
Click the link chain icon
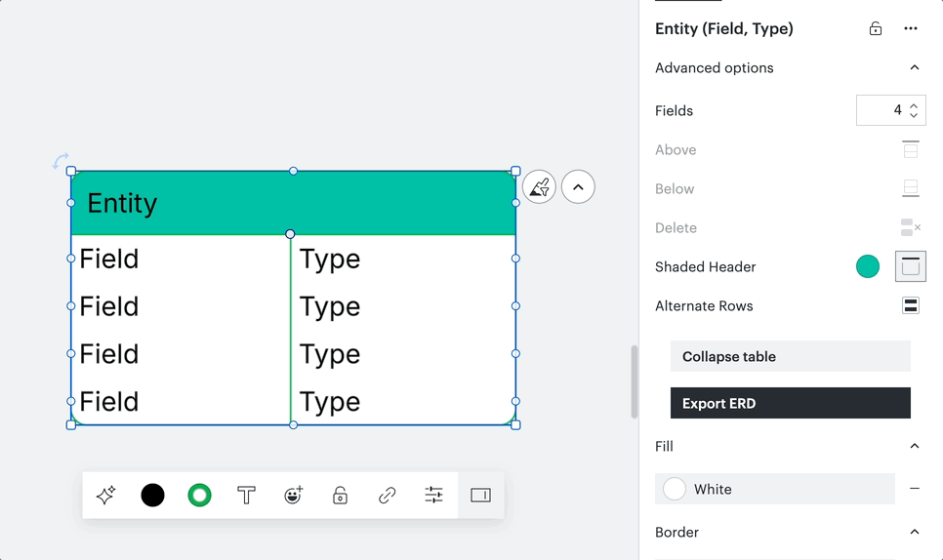tap(388, 495)
